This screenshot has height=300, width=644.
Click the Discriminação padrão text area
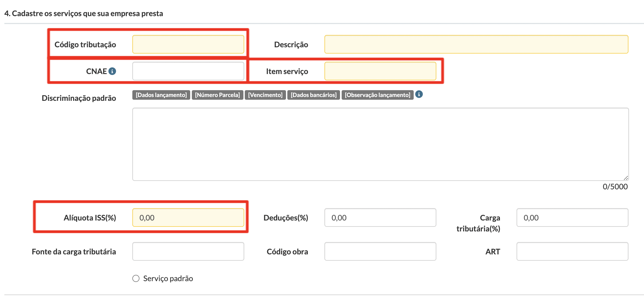(x=380, y=144)
